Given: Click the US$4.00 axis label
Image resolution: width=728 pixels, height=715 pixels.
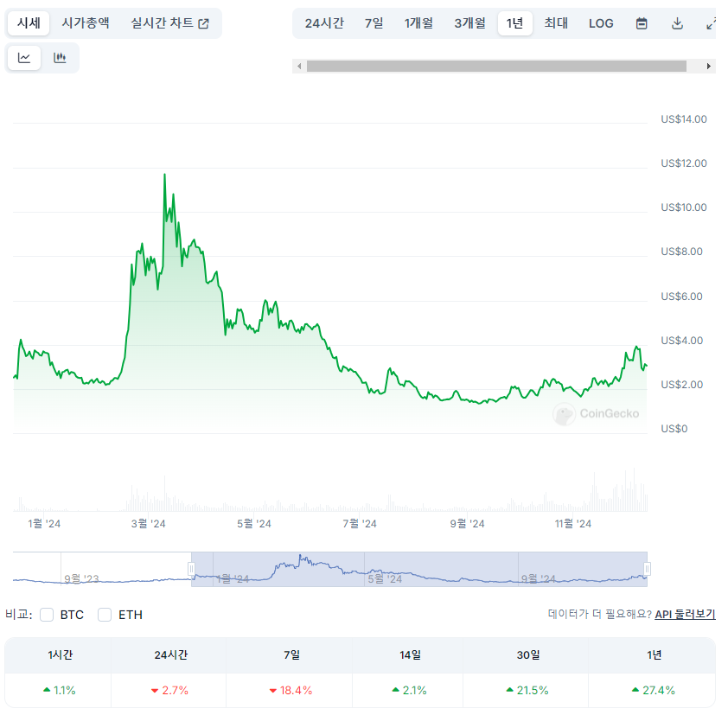Looking at the screenshot, I should click(681, 341).
